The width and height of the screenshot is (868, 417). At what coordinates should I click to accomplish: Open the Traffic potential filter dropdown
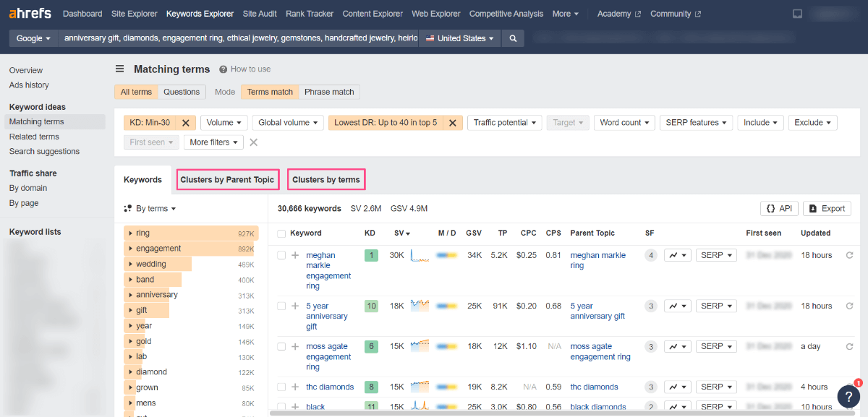click(x=505, y=123)
